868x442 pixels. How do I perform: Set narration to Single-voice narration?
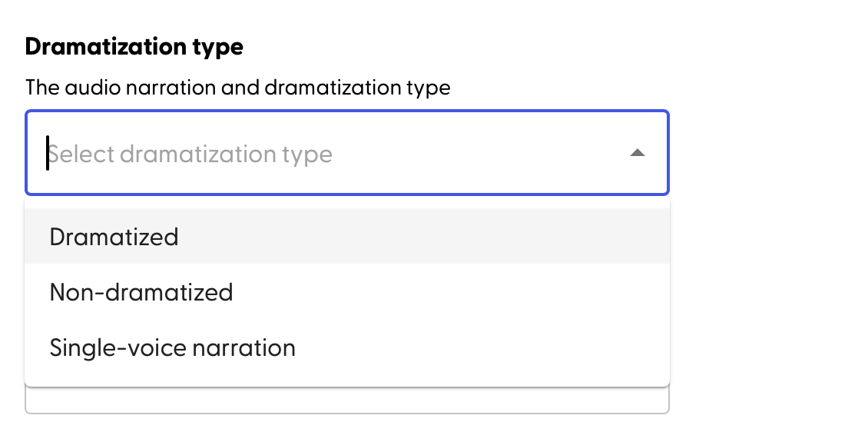tap(172, 347)
